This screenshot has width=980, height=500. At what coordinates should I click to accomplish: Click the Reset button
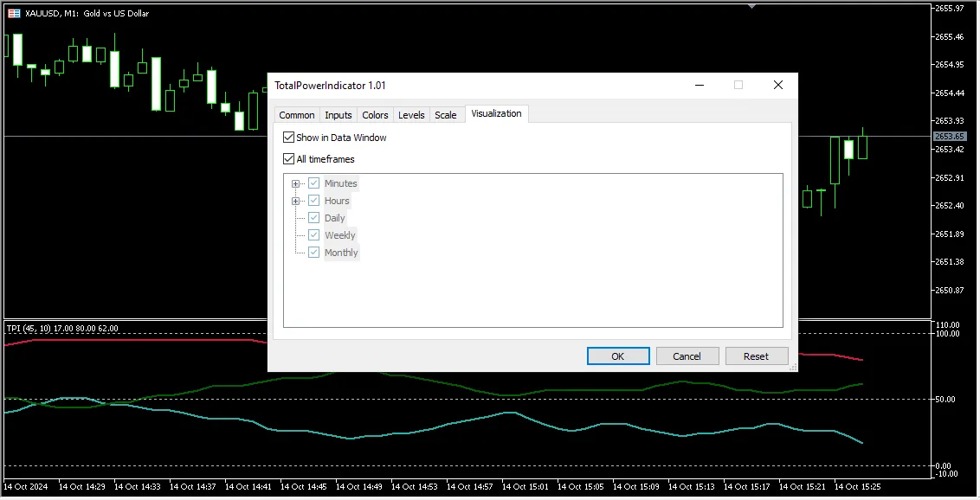pyautogui.click(x=756, y=356)
